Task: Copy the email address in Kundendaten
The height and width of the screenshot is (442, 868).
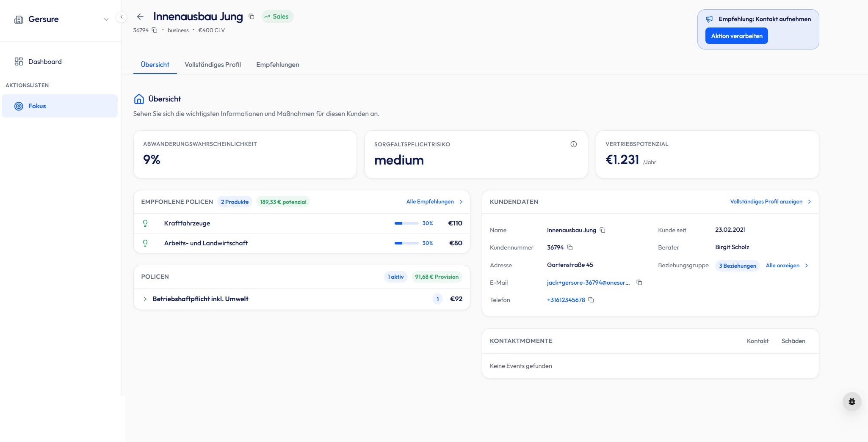Action: (x=639, y=283)
